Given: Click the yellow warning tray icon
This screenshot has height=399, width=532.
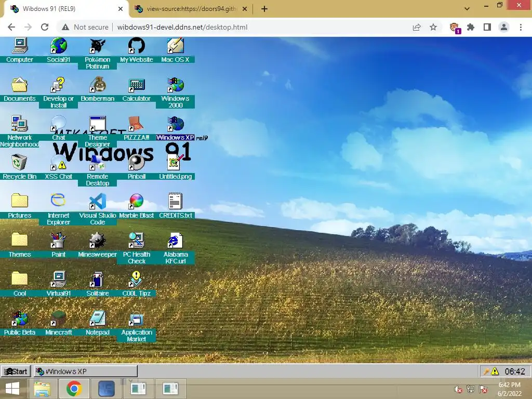Looking at the screenshot, I should coord(495,371).
